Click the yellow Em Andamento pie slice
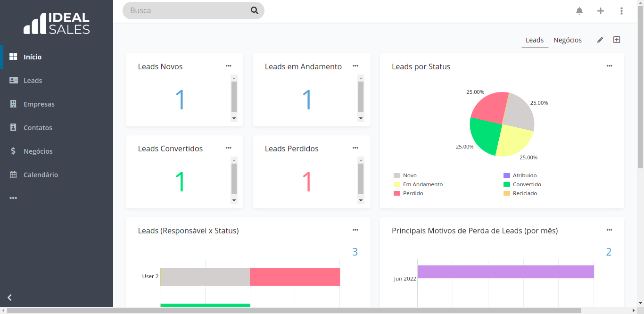 (x=515, y=140)
